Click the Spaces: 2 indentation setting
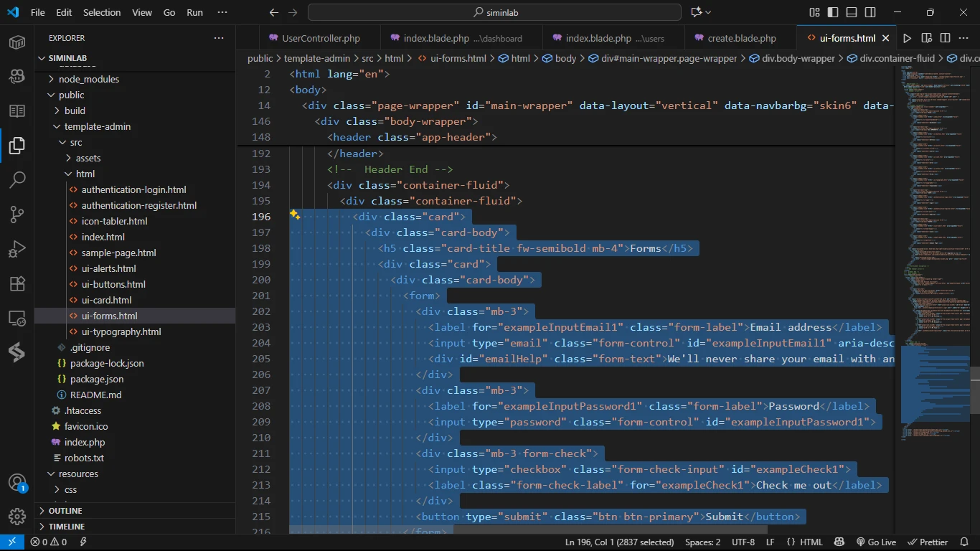Image resolution: width=980 pixels, height=551 pixels. pos(702,542)
